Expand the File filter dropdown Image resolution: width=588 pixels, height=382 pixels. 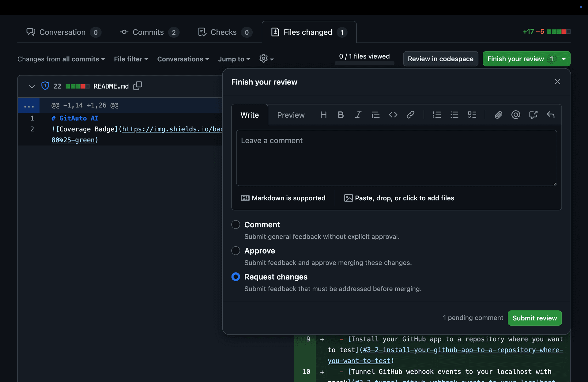[x=131, y=59]
